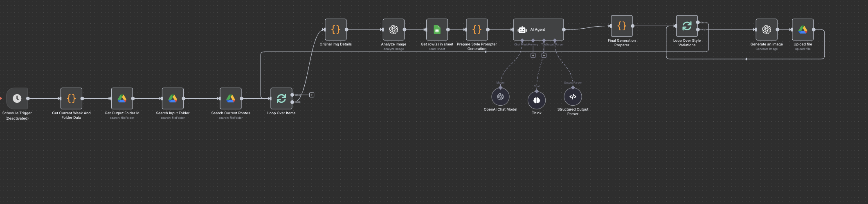This screenshot has height=204, width=868.
Task: Select the Upload file Drive node
Action: coord(803,29)
